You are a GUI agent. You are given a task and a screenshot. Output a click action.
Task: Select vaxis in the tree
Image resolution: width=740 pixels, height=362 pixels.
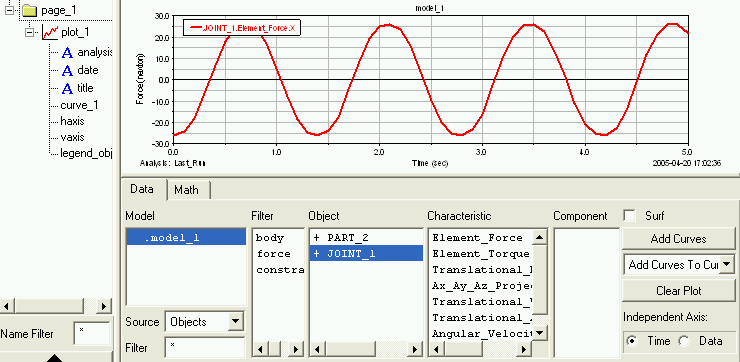tap(72, 137)
